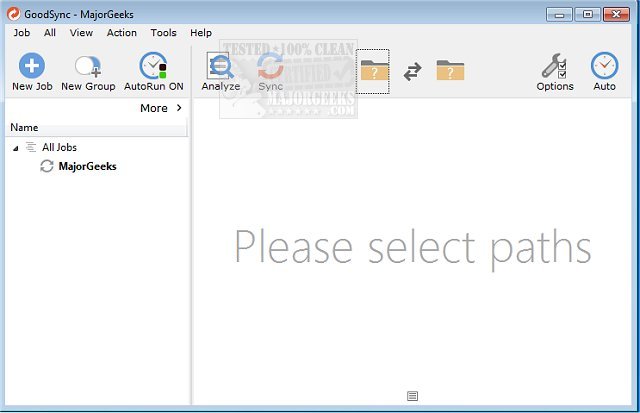
Task: Open the Job menu
Action: [x=21, y=33]
